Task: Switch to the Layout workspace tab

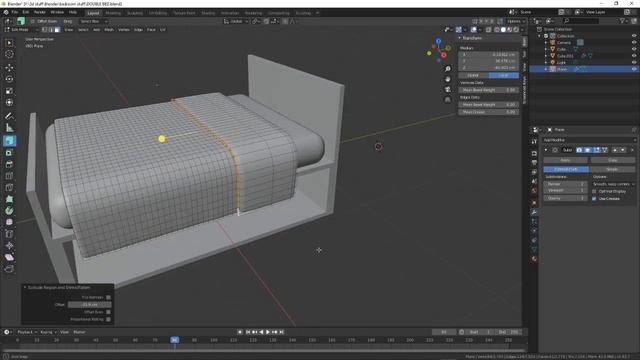Action: (93, 13)
